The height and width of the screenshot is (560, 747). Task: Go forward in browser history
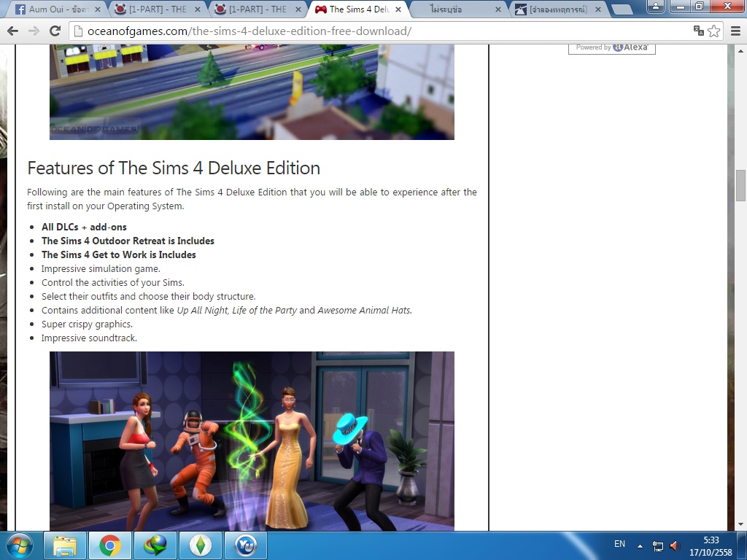point(34,31)
